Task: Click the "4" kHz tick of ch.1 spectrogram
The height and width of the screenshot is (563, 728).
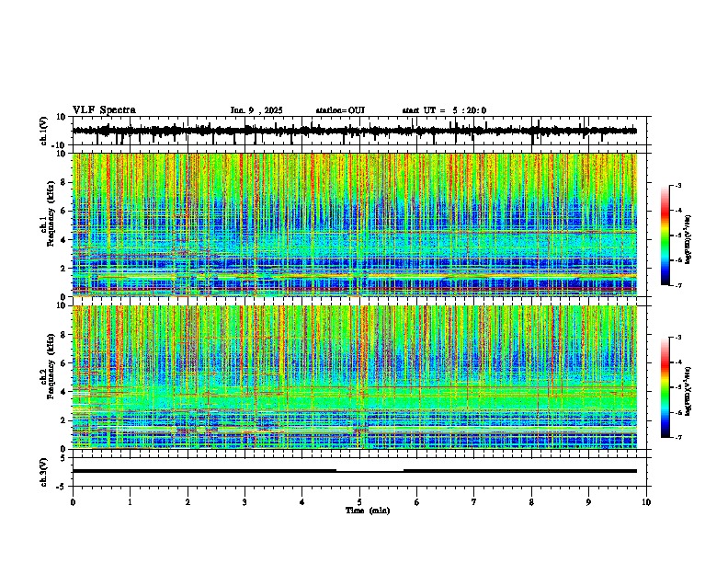Action: (63, 240)
